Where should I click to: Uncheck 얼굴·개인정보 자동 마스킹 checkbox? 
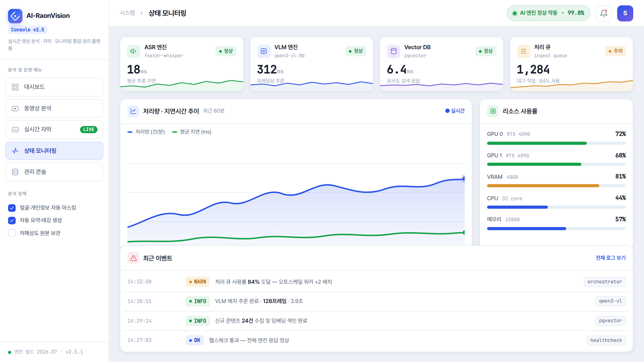coord(12,208)
